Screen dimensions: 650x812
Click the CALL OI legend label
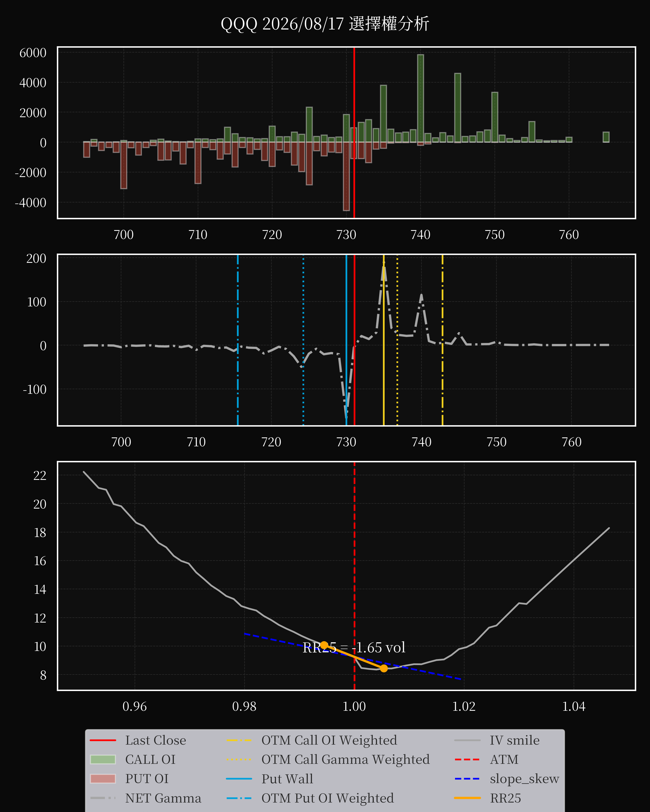point(150,759)
